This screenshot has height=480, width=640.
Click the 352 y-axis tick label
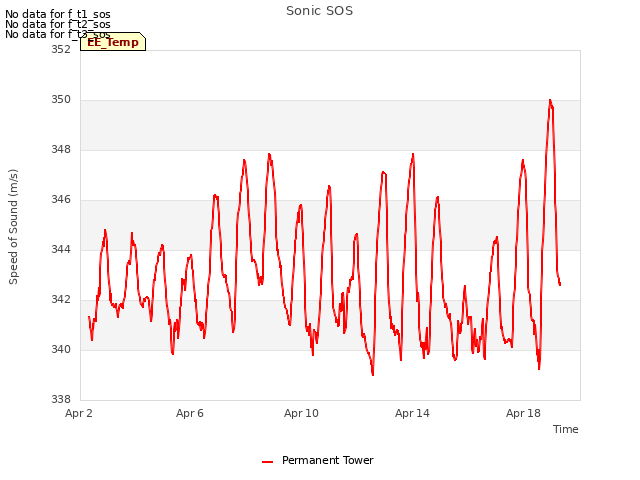(60, 49)
